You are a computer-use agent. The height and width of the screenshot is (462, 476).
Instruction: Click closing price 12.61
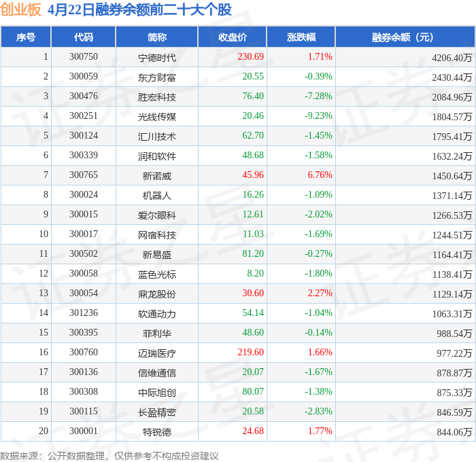253,214
